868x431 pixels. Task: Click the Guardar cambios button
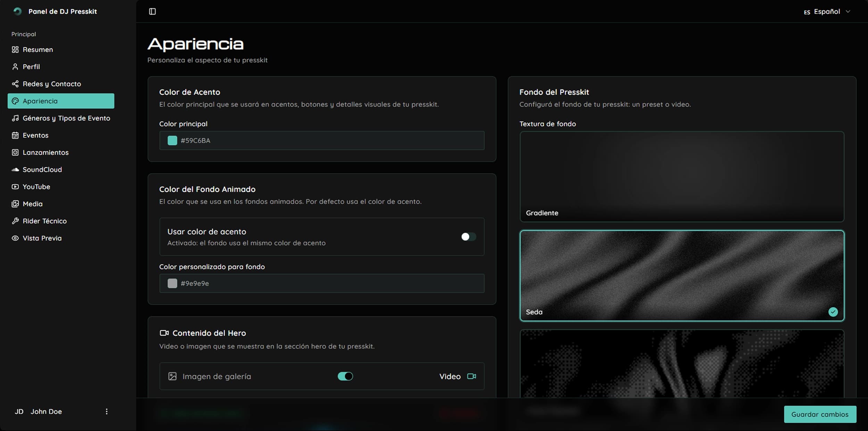point(820,414)
